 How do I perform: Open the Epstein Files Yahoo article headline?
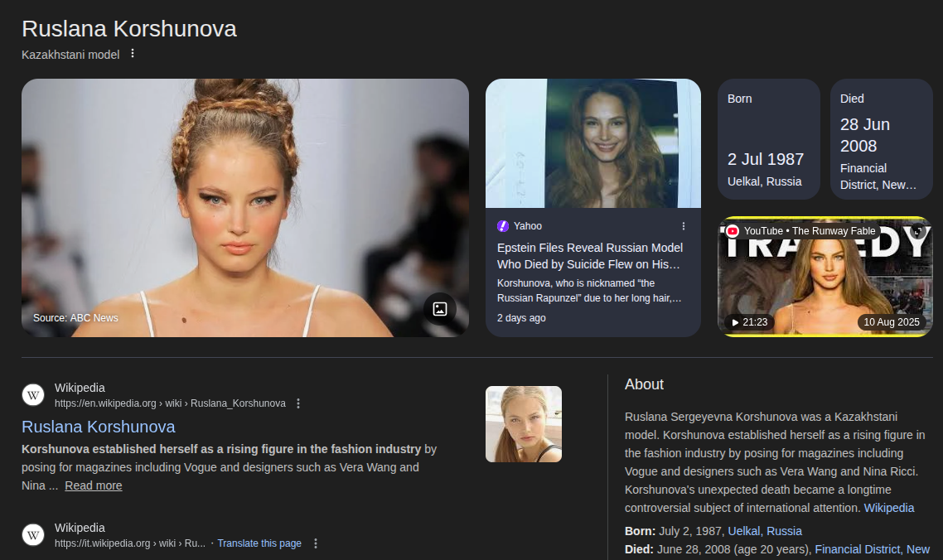[590, 256]
